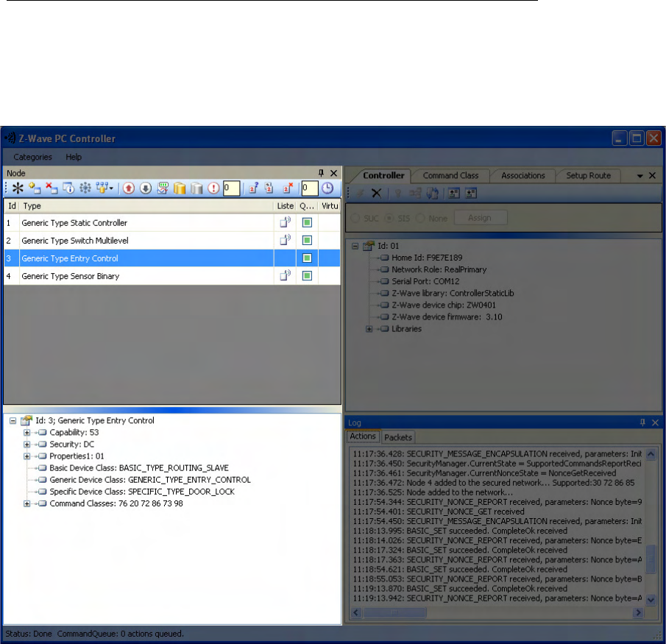The image size is (666, 644).
Task: Click the window download arrow icon
Action: (x=471, y=194)
